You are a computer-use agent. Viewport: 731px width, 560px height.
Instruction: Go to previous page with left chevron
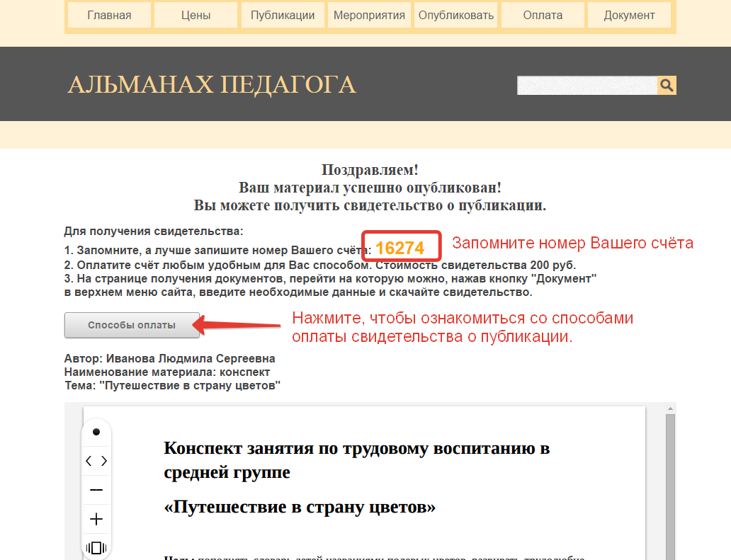[x=90, y=460]
